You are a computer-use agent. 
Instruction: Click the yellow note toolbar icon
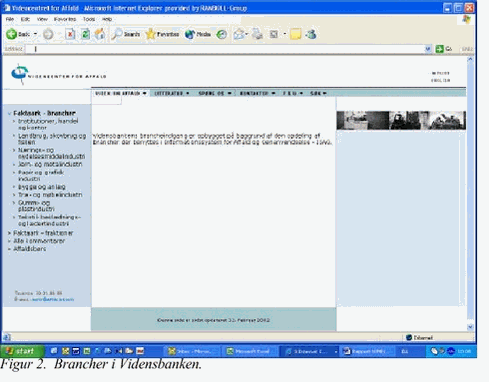[295, 34]
